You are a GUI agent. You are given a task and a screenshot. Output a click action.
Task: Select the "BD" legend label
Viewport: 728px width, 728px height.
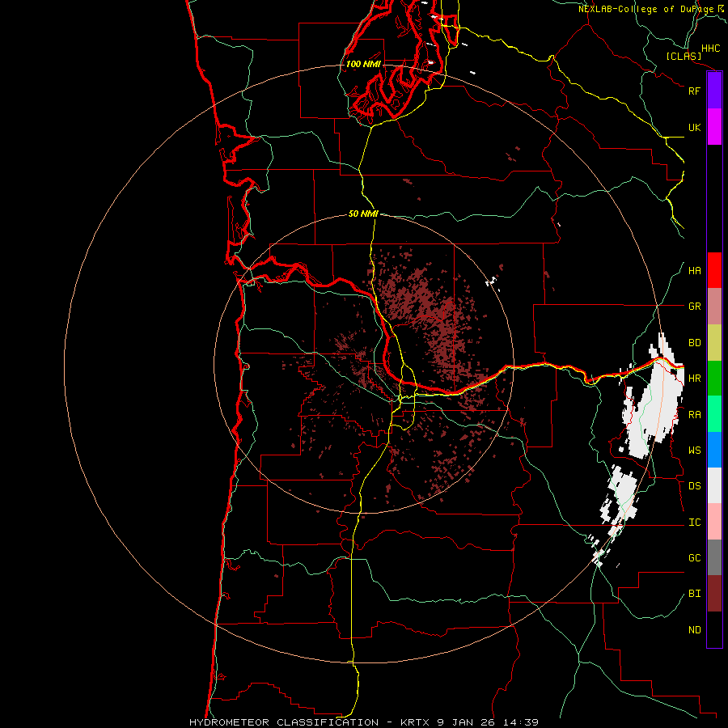point(694,343)
